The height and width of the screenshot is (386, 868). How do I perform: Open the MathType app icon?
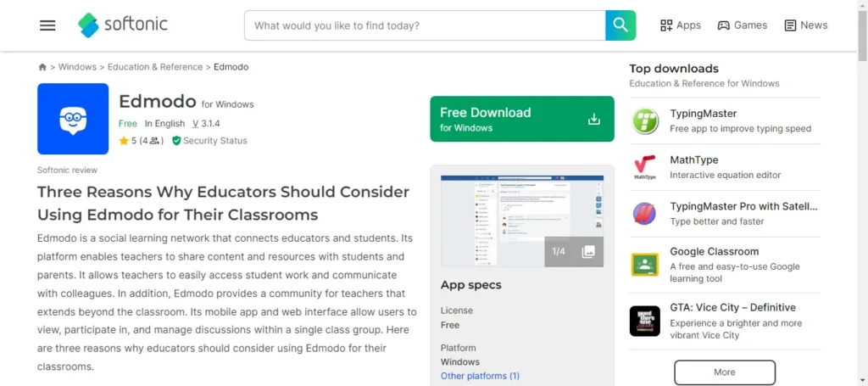(645, 167)
